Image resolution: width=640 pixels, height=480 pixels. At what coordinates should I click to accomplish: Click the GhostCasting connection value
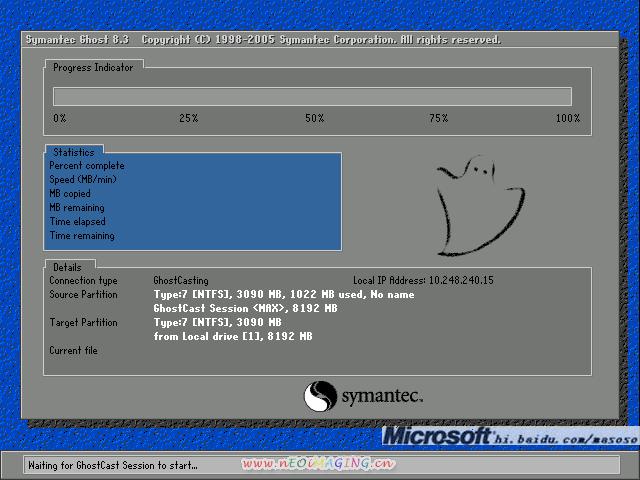(181, 280)
